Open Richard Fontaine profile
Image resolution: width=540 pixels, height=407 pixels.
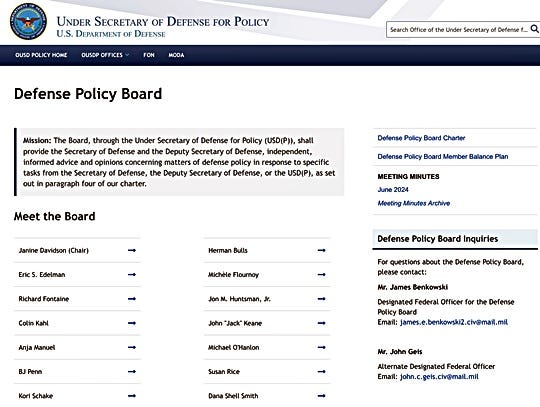click(44, 299)
